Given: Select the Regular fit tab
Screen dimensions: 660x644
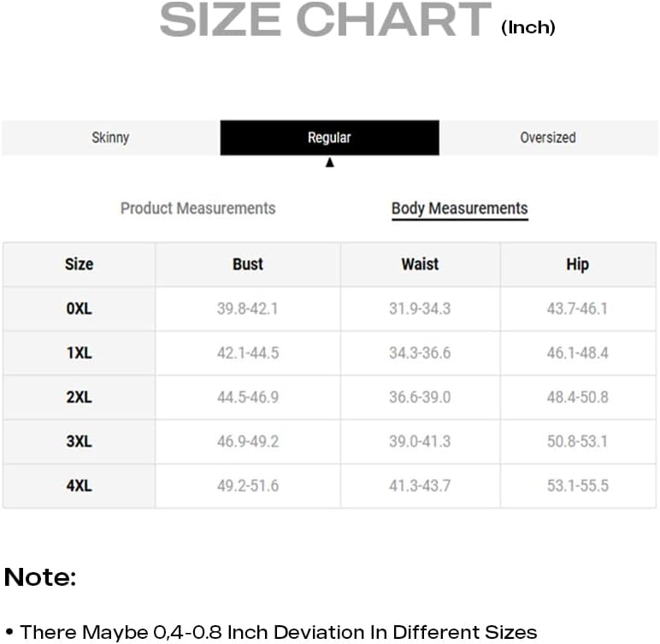Looking at the screenshot, I should click(x=330, y=138).
